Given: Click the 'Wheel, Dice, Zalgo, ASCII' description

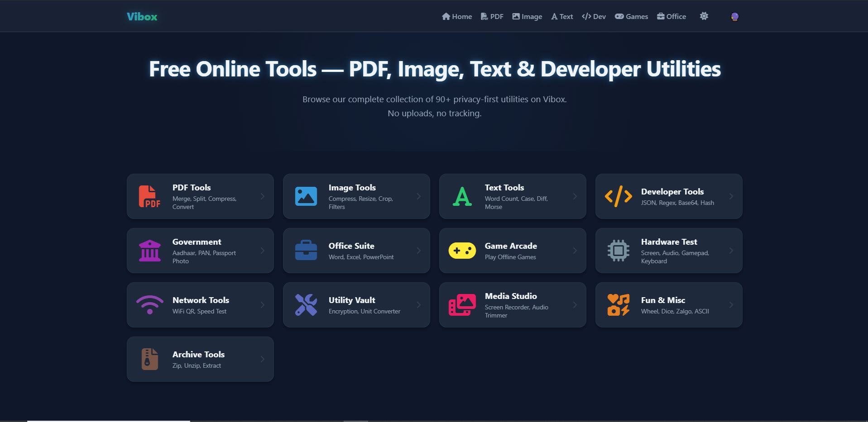Looking at the screenshot, I should click(675, 311).
